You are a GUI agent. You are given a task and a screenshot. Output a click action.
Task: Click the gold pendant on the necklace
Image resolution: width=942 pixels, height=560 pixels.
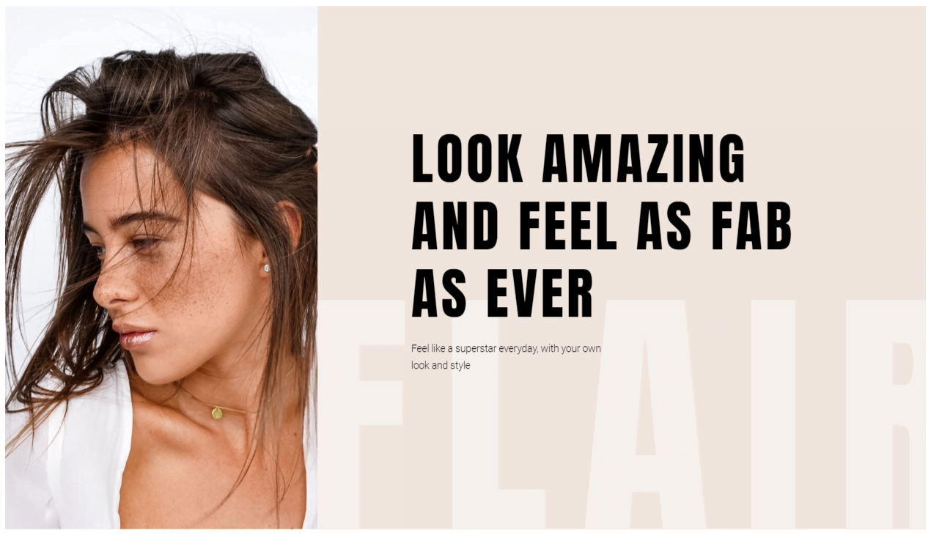tap(217, 413)
